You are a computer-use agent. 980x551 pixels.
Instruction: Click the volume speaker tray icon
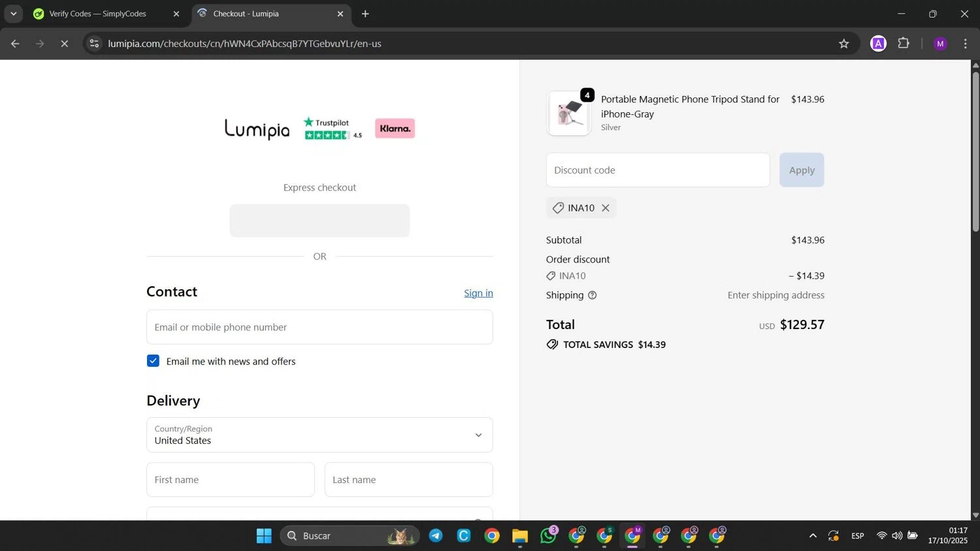tap(897, 536)
